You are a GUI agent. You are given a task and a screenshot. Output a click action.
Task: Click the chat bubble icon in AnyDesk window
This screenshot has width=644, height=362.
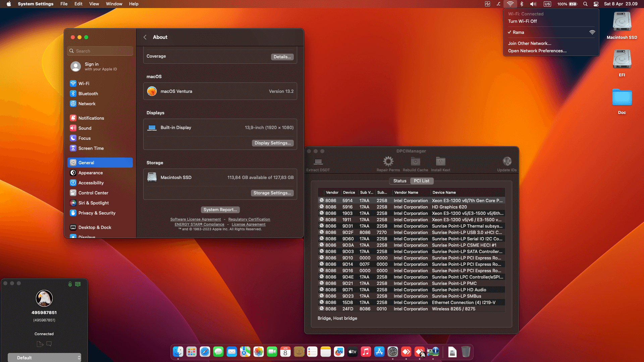(49, 344)
